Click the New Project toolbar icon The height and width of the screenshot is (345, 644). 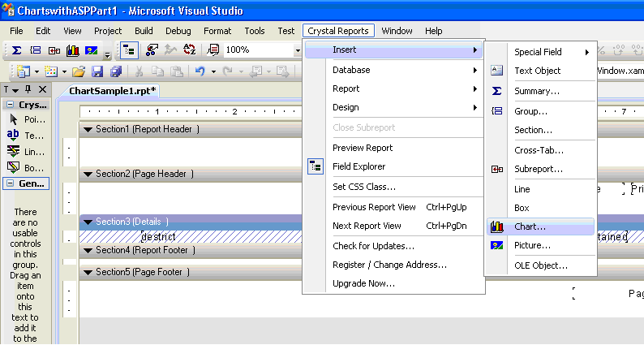24,71
